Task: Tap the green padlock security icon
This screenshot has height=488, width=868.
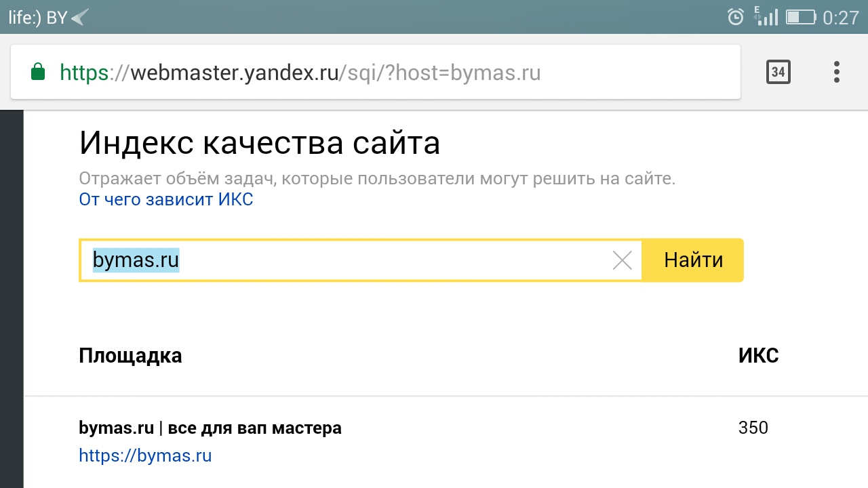Action: coord(38,72)
